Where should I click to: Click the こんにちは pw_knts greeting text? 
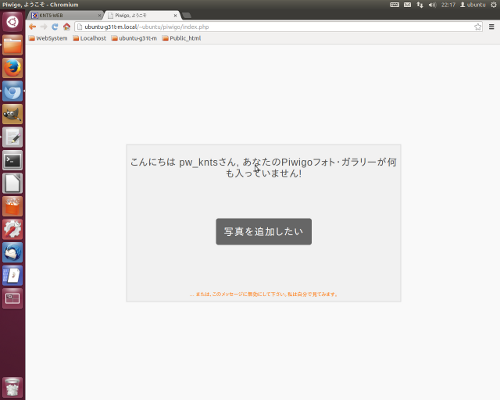click(x=264, y=168)
